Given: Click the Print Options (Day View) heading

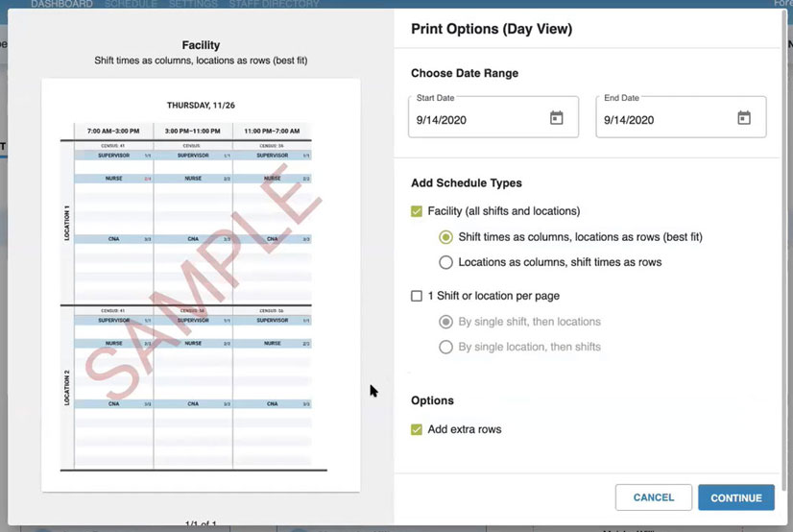Looking at the screenshot, I should point(492,29).
